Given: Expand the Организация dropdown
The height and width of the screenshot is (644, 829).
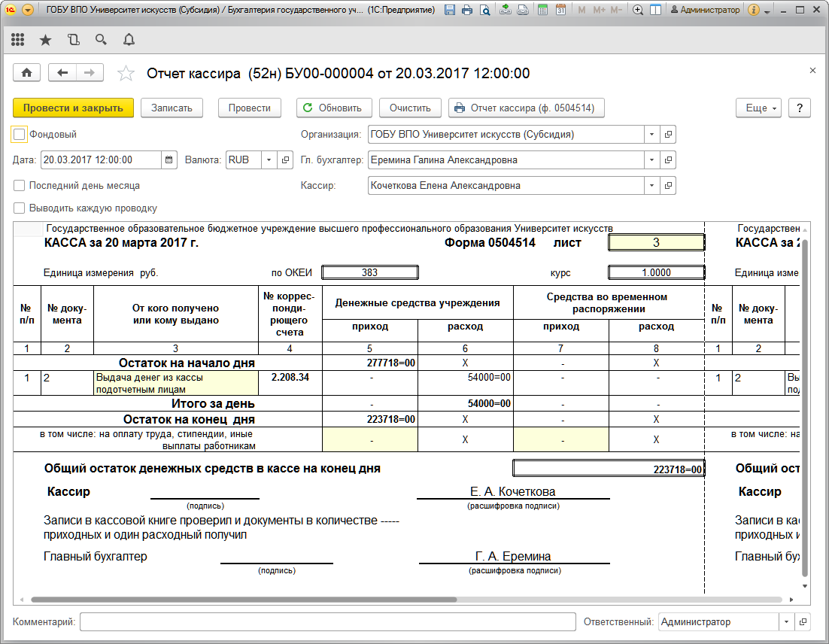Looking at the screenshot, I should [652, 135].
